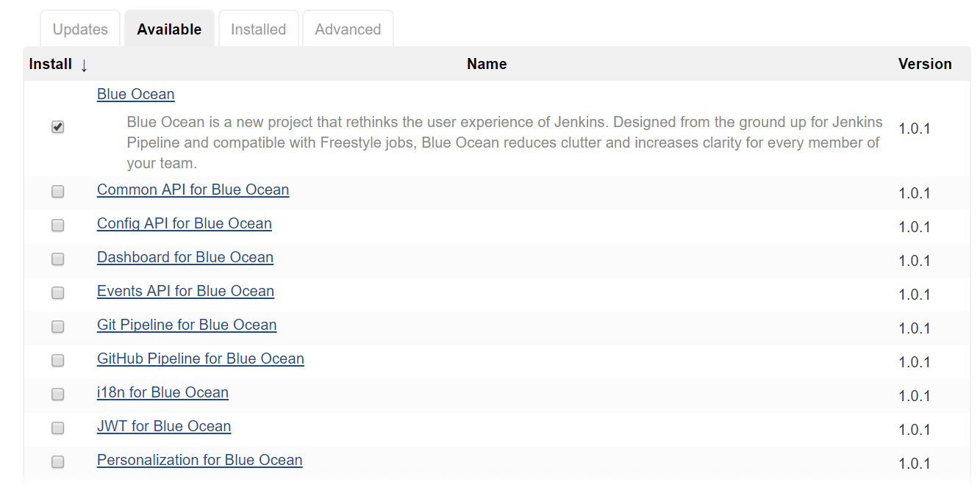This screenshot has width=980, height=490.
Task: Tick the Config API for Blue Ocean checkbox
Action: tap(57, 226)
